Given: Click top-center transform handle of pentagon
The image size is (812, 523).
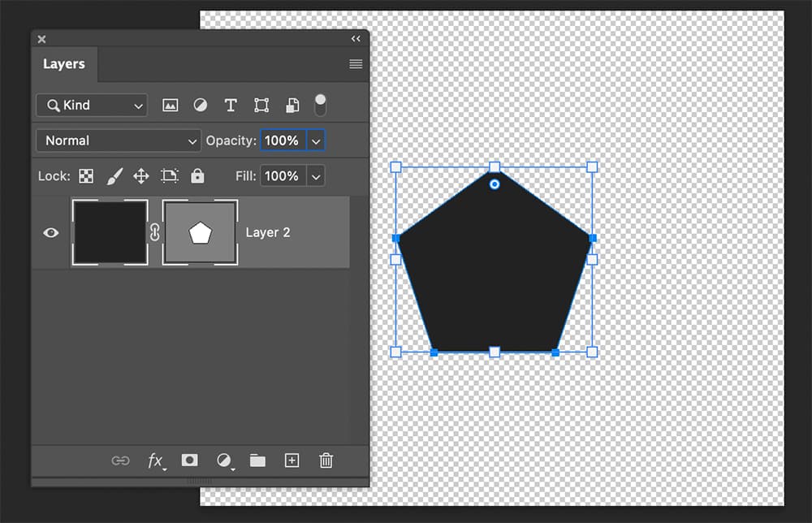Looking at the screenshot, I should click(x=495, y=167).
